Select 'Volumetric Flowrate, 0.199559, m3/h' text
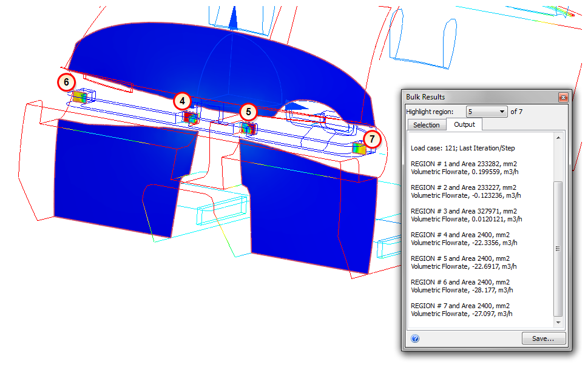 coord(465,172)
